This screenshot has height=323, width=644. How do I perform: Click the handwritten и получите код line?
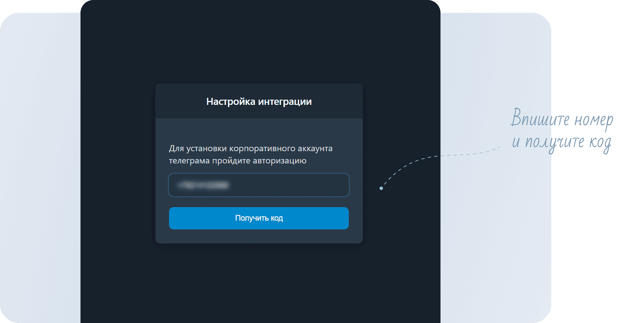tap(562, 142)
